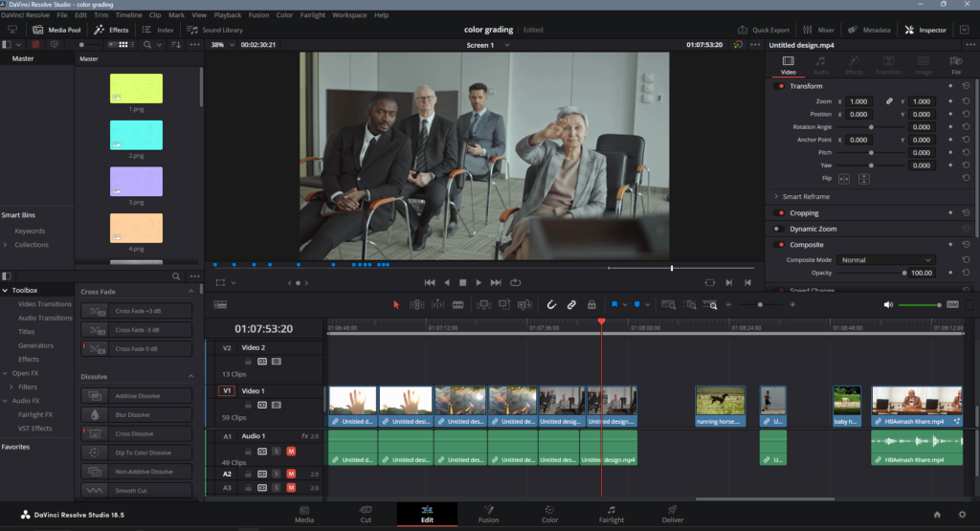Toggle the Composite section switch
This screenshot has width=980, height=531.
point(780,245)
